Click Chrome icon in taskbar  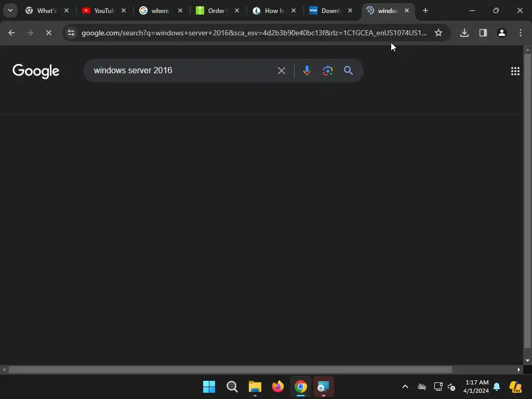click(301, 387)
